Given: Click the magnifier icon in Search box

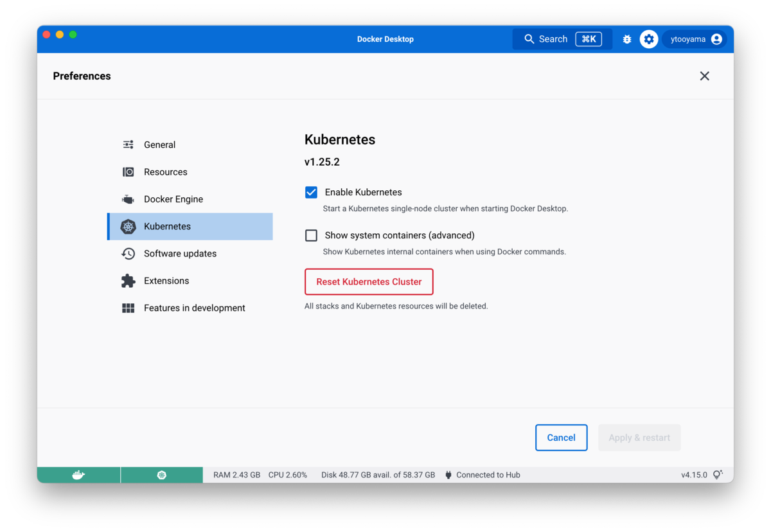Looking at the screenshot, I should pyautogui.click(x=529, y=39).
